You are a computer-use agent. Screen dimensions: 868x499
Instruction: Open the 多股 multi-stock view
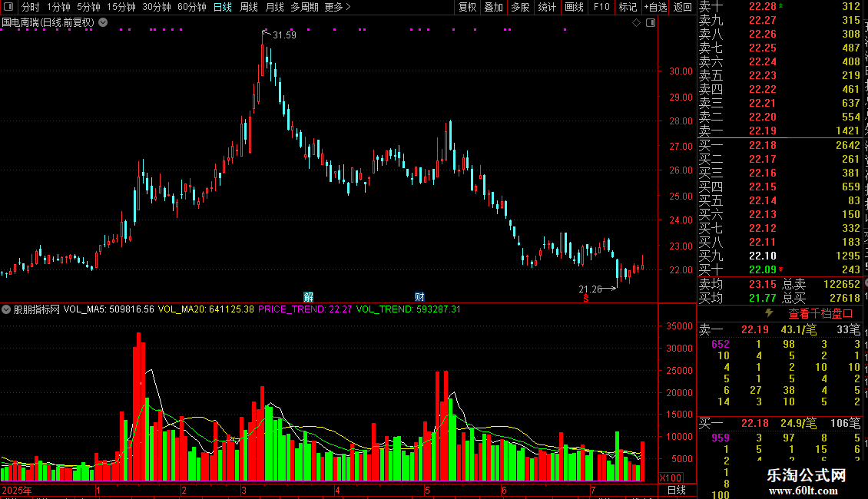520,7
